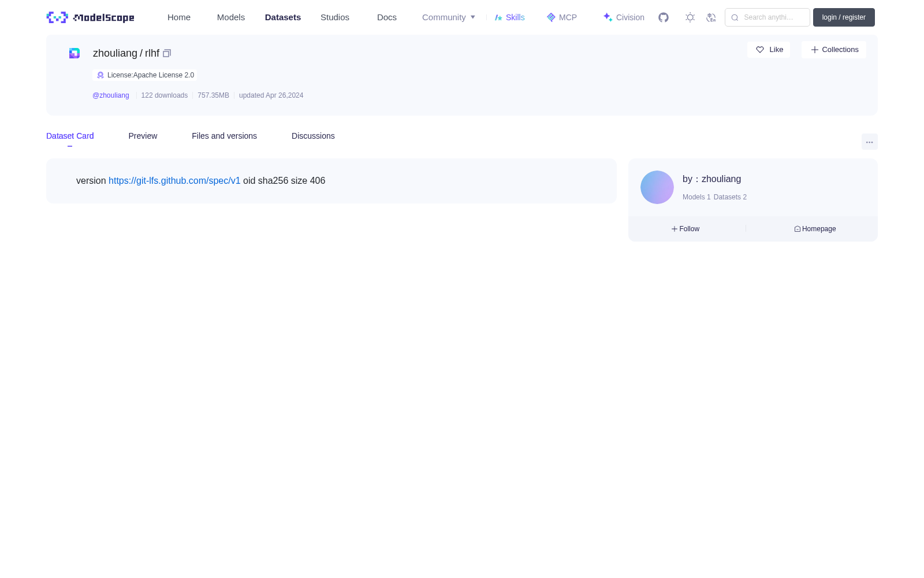Viewport: 924px width, 578px height.
Task: Go to the Home nav item
Action: (179, 17)
